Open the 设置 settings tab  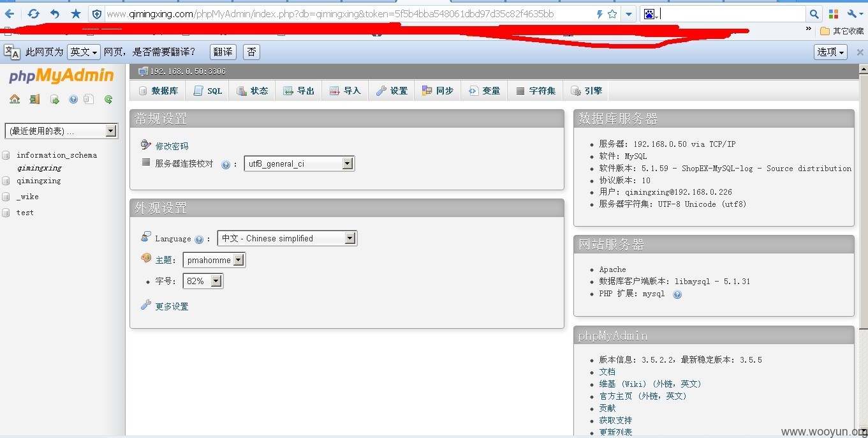392,91
